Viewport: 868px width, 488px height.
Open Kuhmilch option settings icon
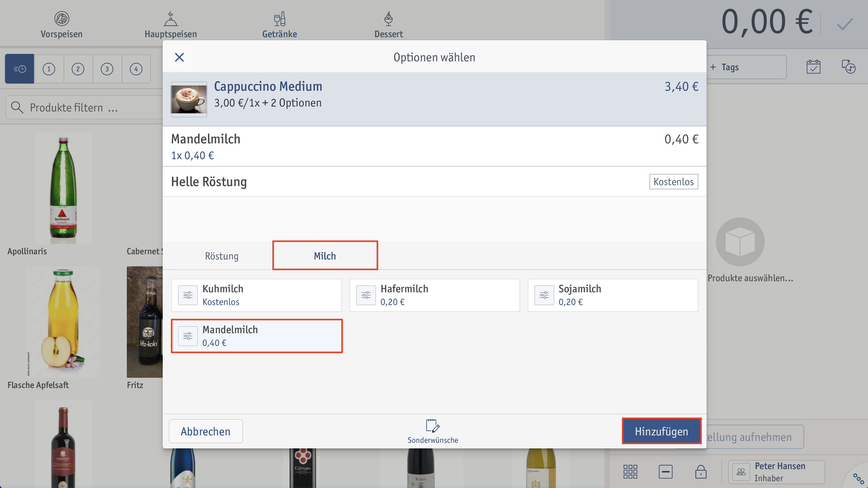tap(188, 295)
